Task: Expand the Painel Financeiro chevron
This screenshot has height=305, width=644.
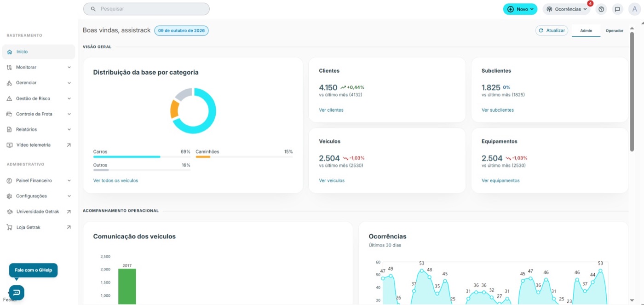Action: (x=69, y=181)
